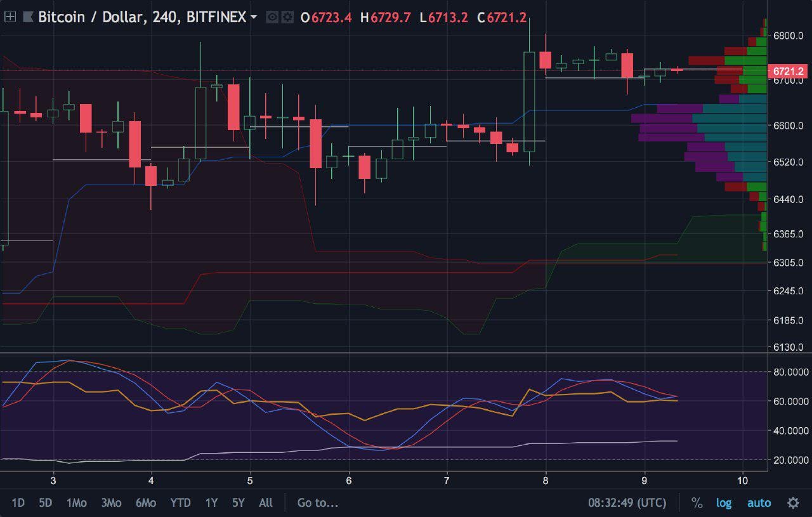Click the close value C6721.2
The height and width of the screenshot is (517, 812).
click(x=501, y=18)
